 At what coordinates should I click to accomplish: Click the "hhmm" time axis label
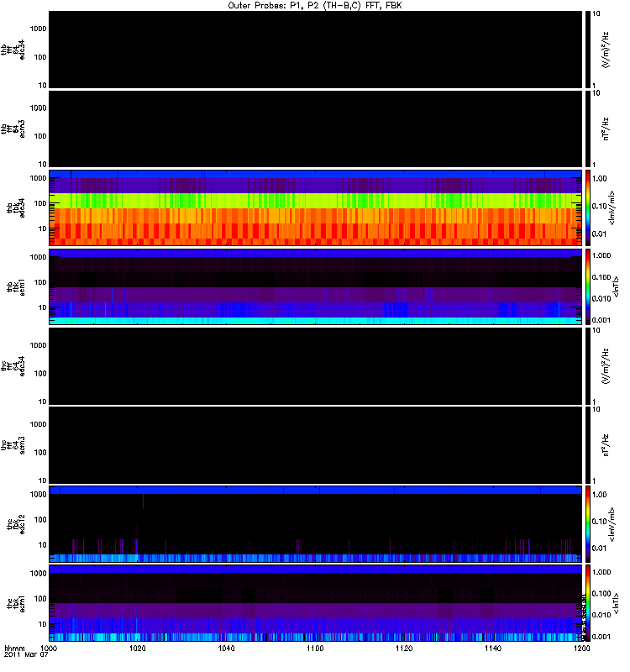pos(14,648)
